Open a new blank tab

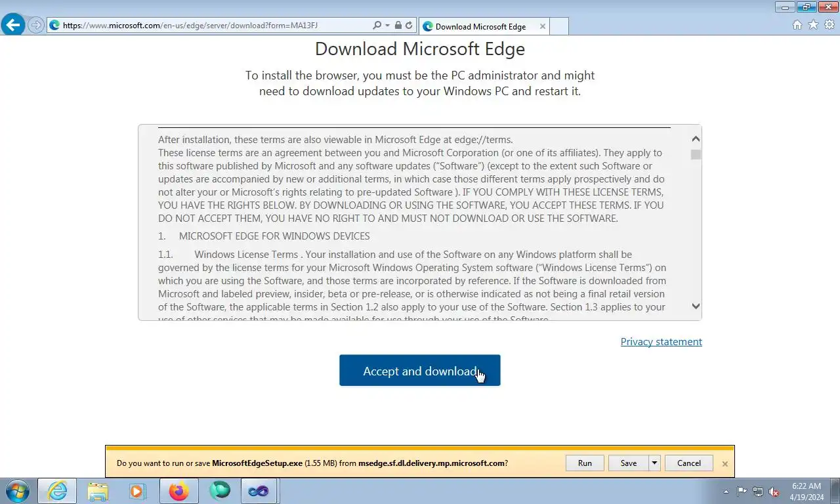[x=558, y=27]
